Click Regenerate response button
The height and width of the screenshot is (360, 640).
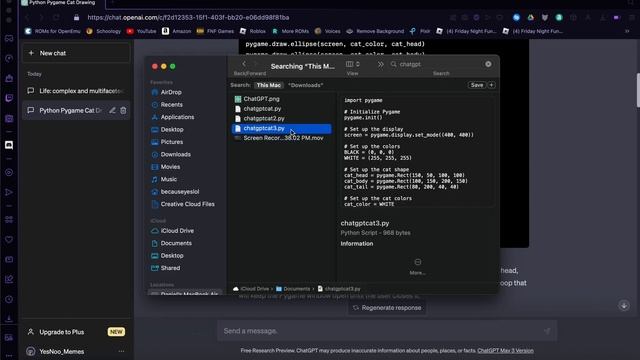click(387, 308)
